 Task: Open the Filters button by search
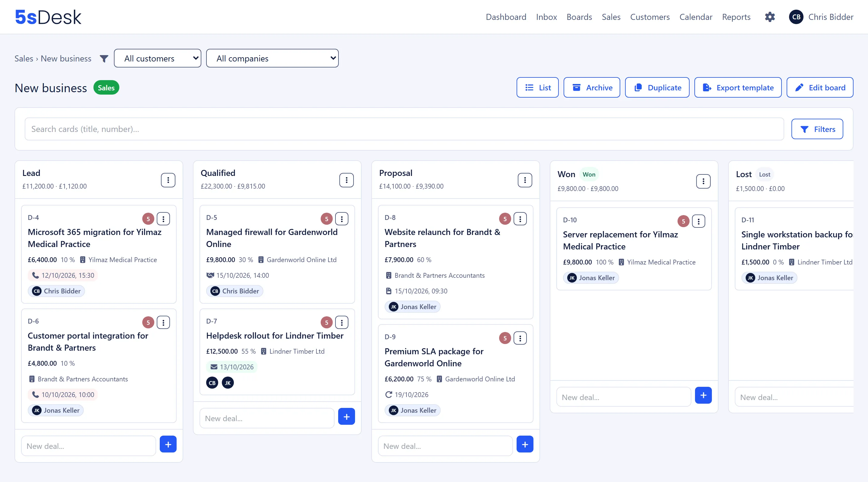pyautogui.click(x=817, y=129)
